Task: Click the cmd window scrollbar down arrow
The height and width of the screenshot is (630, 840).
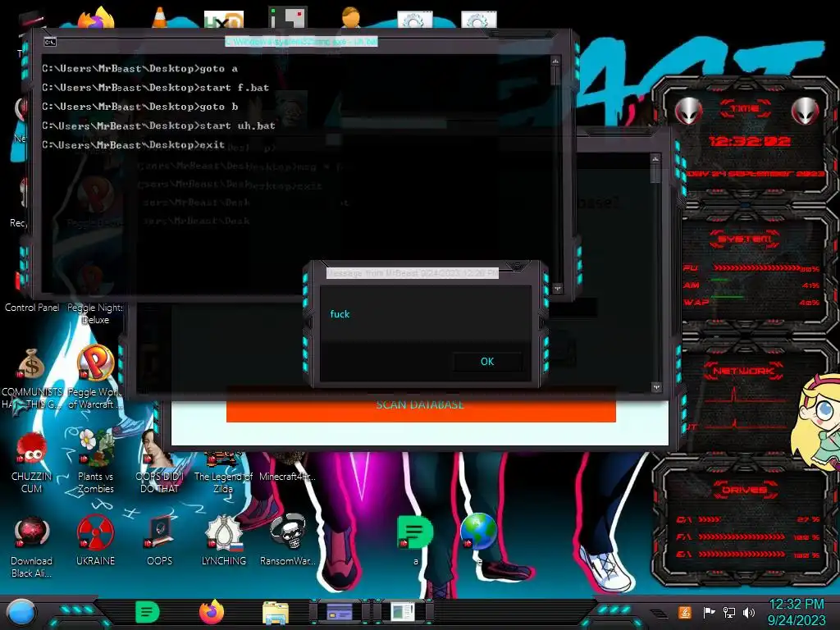Action: tap(557, 288)
